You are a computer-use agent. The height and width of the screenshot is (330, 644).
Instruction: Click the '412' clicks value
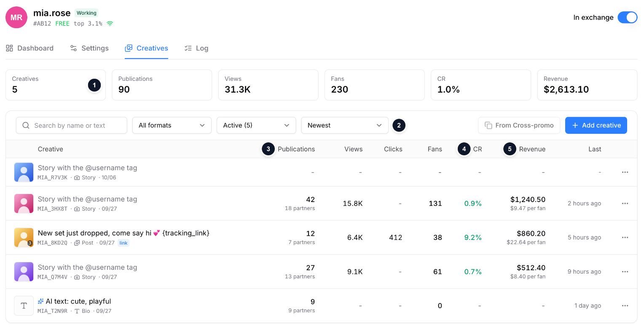pos(395,237)
